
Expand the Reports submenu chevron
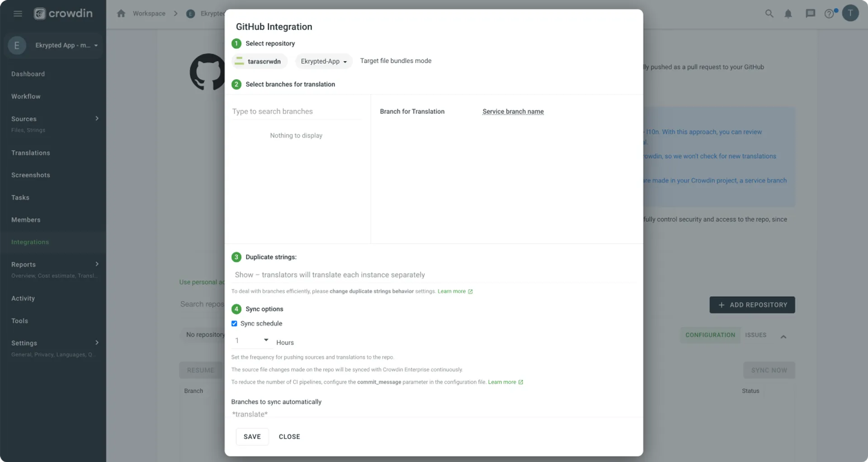click(x=97, y=264)
